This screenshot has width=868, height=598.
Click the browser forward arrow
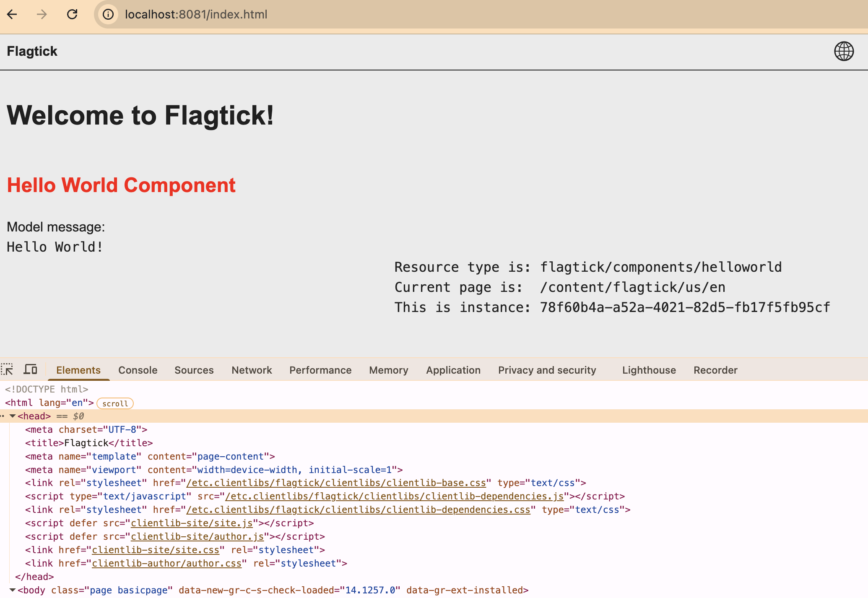pos(42,14)
